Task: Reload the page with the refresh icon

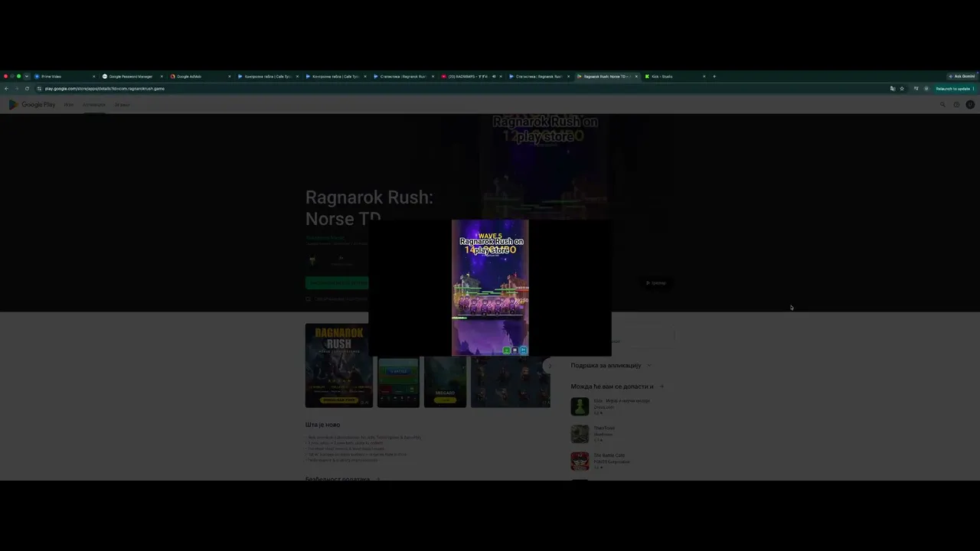Action: (27, 89)
